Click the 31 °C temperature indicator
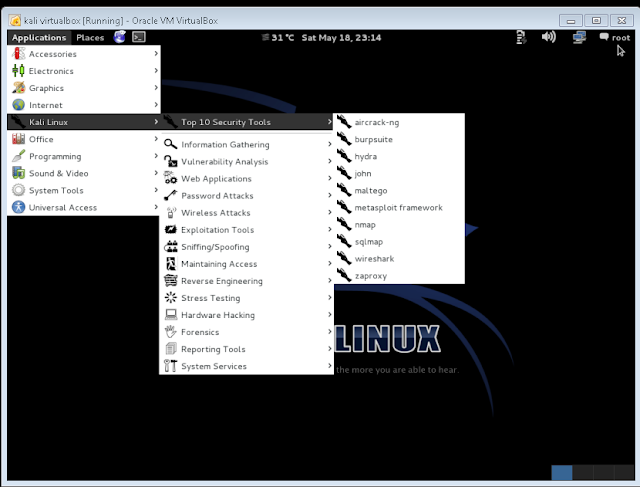 click(x=278, y=38)
